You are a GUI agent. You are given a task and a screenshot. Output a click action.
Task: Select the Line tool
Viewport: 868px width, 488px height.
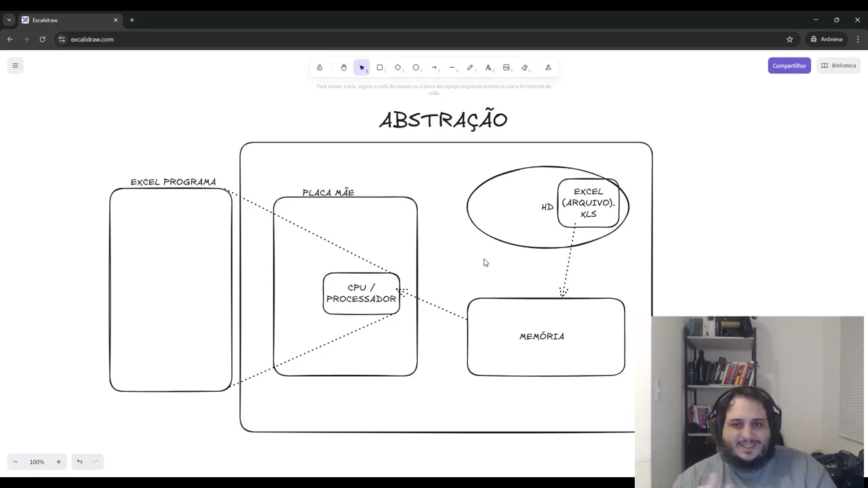[452, 68]
